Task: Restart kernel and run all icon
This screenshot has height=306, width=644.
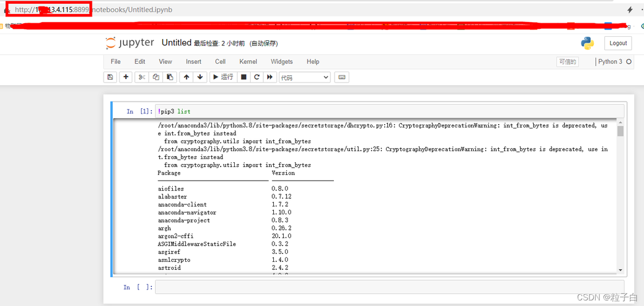Action: (x=270, y=76)
